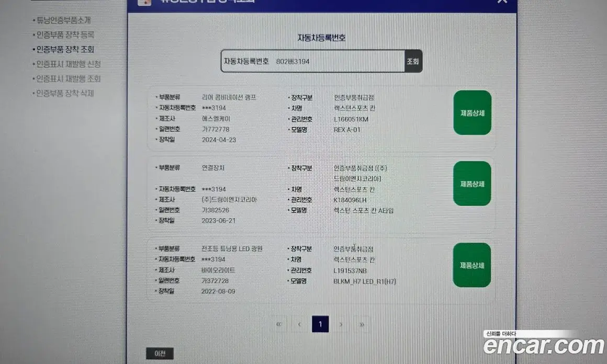The image size is (607, 364).
Task: Select model name BLKM_H7 LED_R1(H7)
Action: (365, 281)
